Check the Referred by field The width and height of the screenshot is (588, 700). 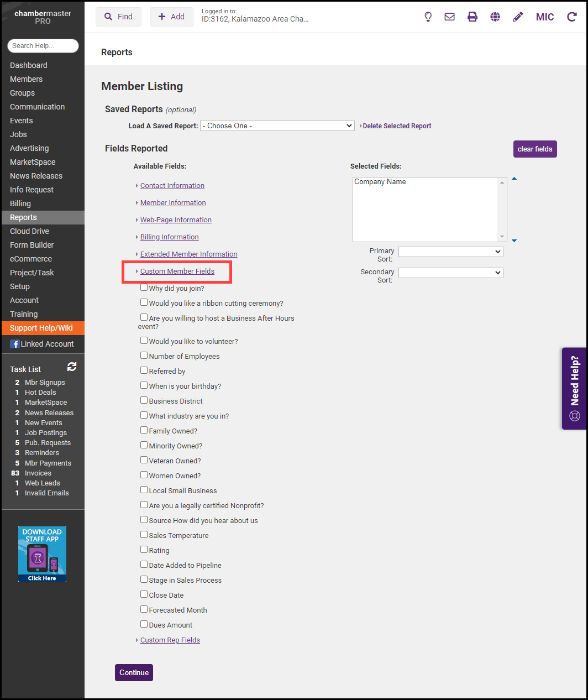[144, 370]
